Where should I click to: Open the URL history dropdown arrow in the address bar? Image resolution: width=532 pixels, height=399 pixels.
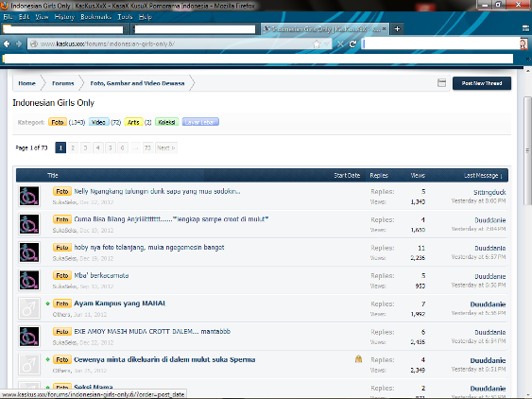click(326, 43)
